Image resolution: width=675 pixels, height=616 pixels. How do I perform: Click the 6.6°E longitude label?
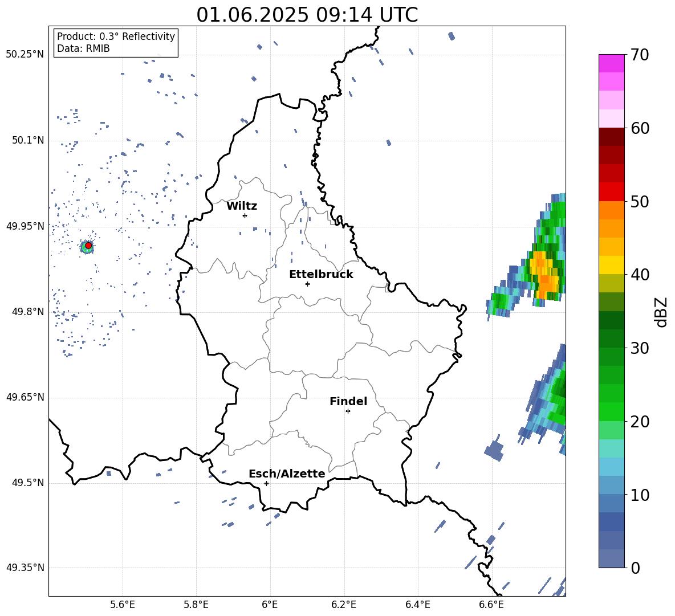[491, 605]
